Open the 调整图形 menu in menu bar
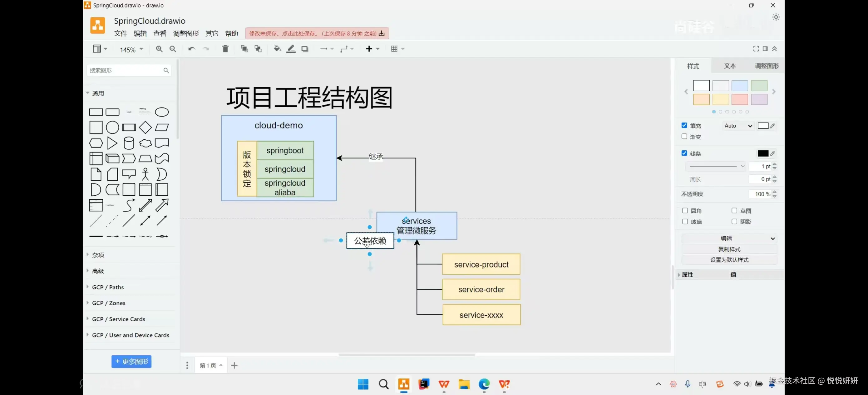The height and width of the screenshot is (395, 868). tap(186, 33)
